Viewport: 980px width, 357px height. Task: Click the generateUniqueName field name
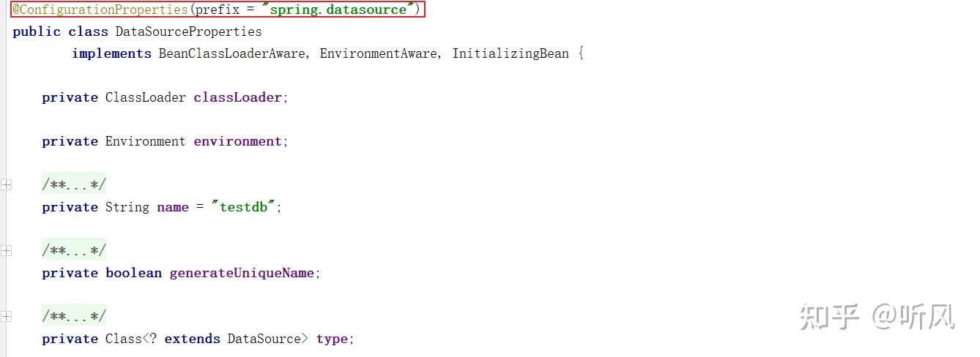[x=242, y=273]
